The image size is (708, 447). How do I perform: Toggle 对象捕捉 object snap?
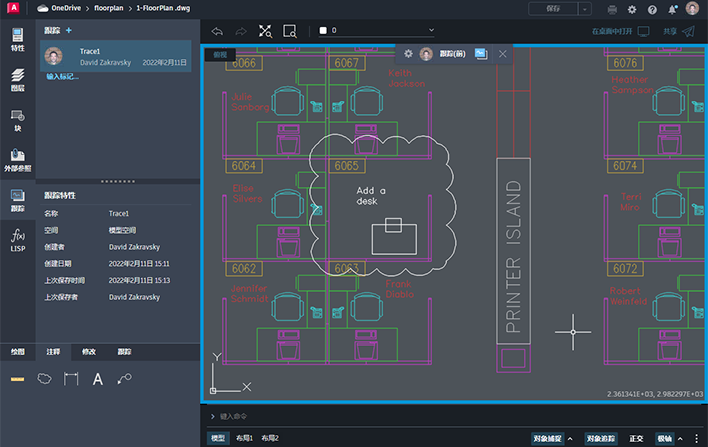coord(547,438)
